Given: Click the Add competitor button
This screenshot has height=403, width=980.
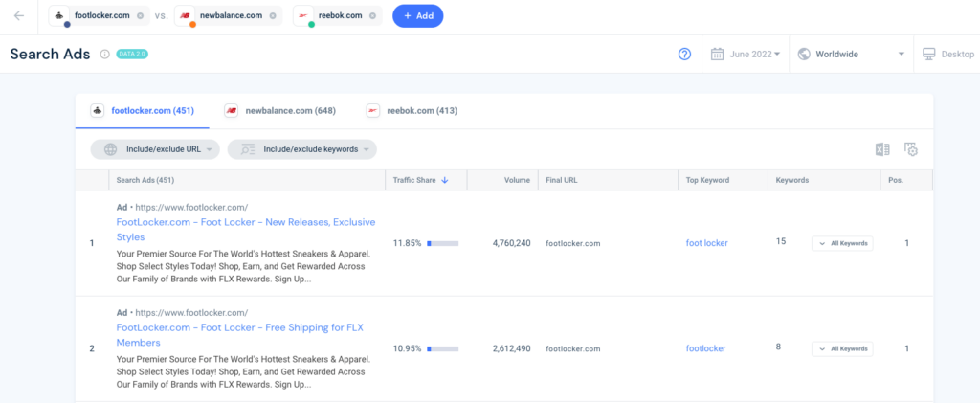Looking at the screenshot, I should coord(418,16).
